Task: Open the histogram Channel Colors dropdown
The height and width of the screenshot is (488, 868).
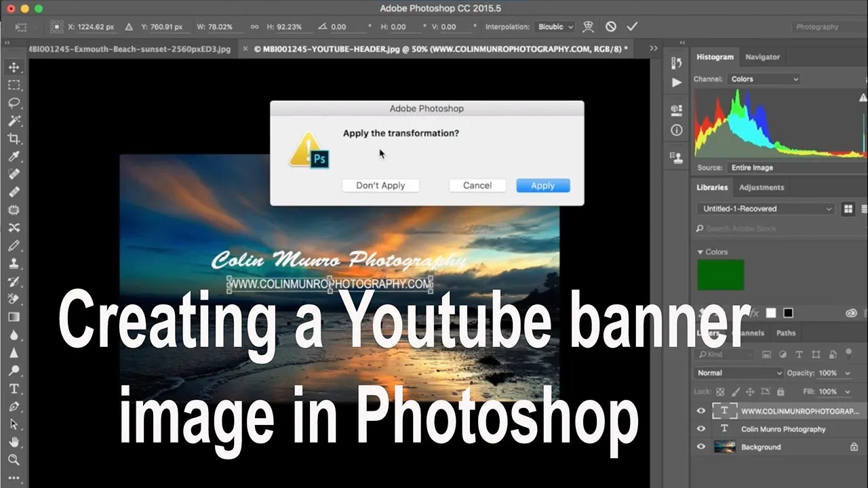Action: pyautogui.click(x=764, y=79)
